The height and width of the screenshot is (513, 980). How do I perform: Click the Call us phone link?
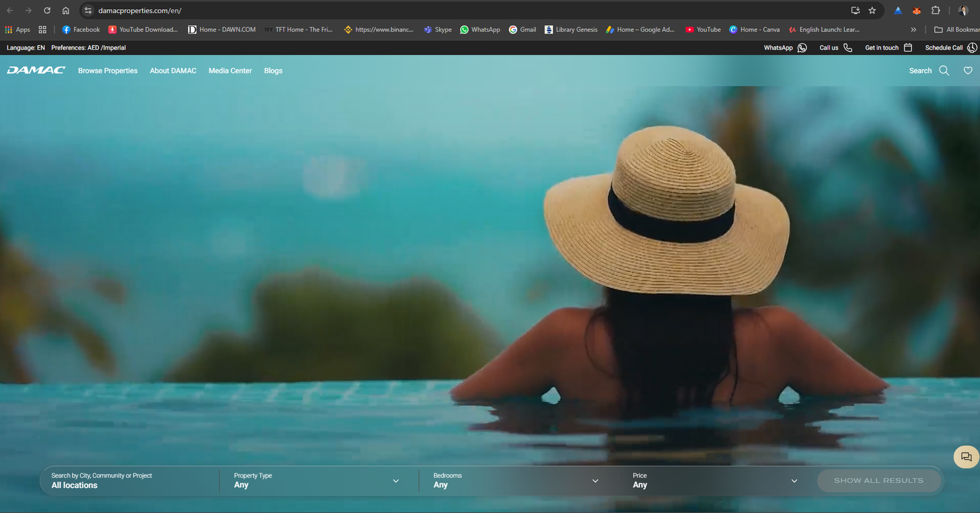coord(836,48)
